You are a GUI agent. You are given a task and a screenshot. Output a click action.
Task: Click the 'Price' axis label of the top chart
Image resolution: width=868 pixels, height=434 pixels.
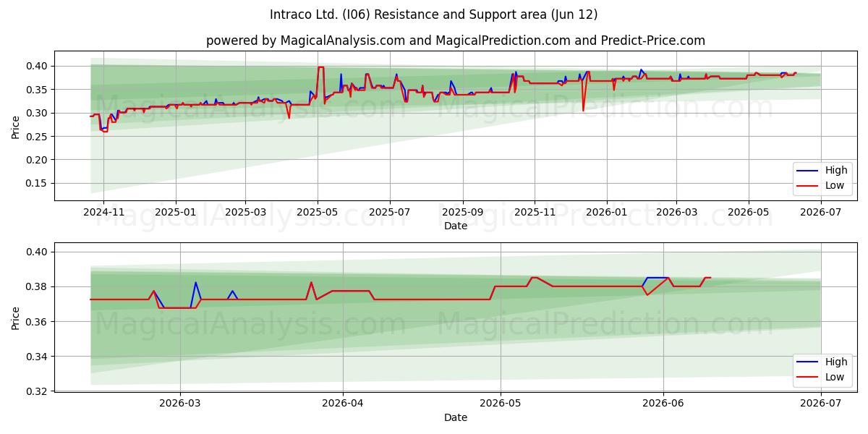(16, 127)
